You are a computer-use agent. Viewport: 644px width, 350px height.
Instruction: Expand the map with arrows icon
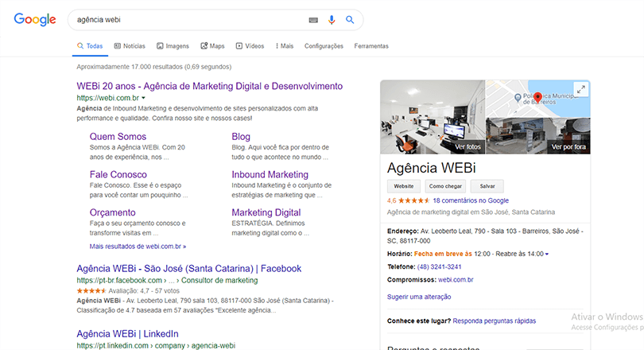tap(580, 89)
